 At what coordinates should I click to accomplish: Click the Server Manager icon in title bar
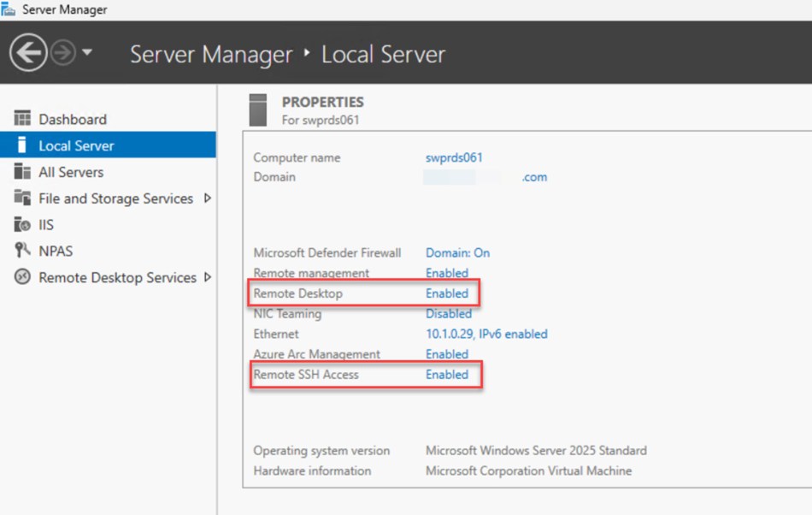point(9,9)
